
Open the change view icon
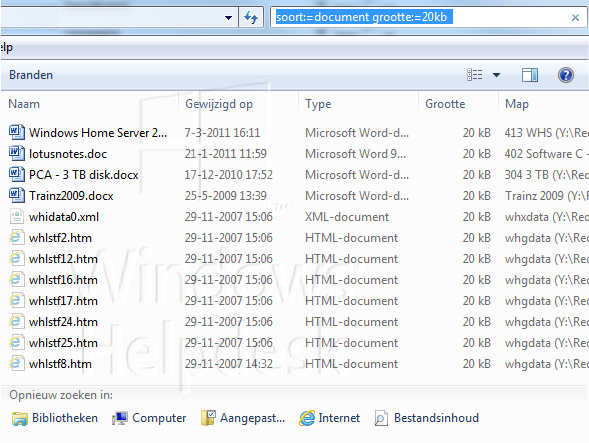point(474,75)
